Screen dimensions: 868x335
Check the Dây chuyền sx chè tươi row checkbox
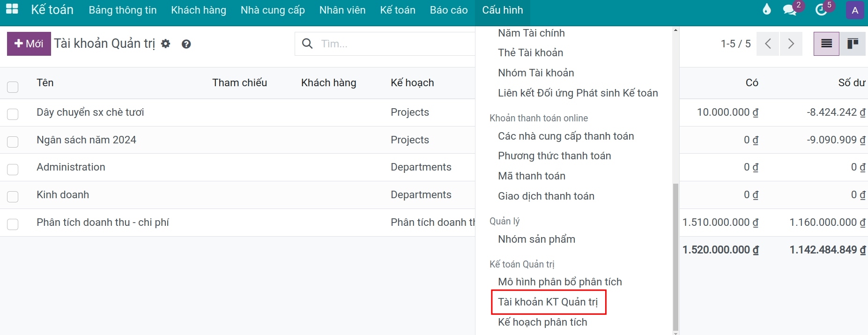click(x=13, y=114)
